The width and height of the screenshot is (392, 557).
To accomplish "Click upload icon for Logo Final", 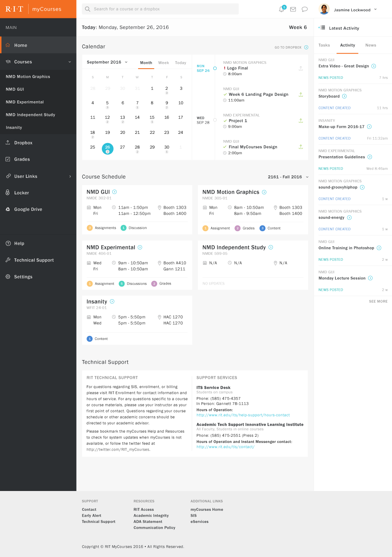I will click(x=301, y=68).
